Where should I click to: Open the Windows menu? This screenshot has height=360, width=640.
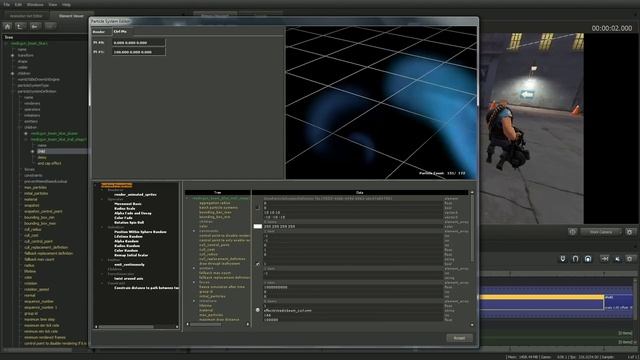[x=35, y=4]
